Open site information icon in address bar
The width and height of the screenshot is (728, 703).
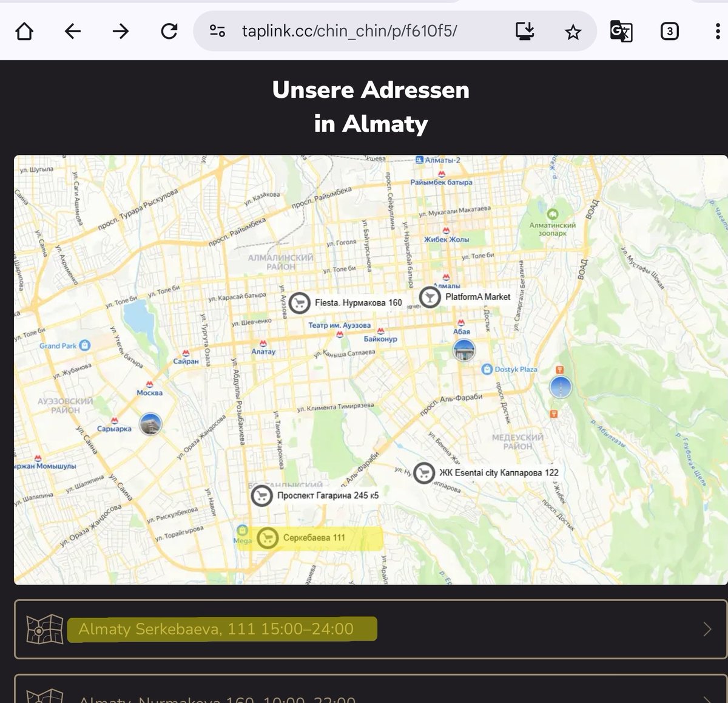pyautogui.click(x=217, y=31)
